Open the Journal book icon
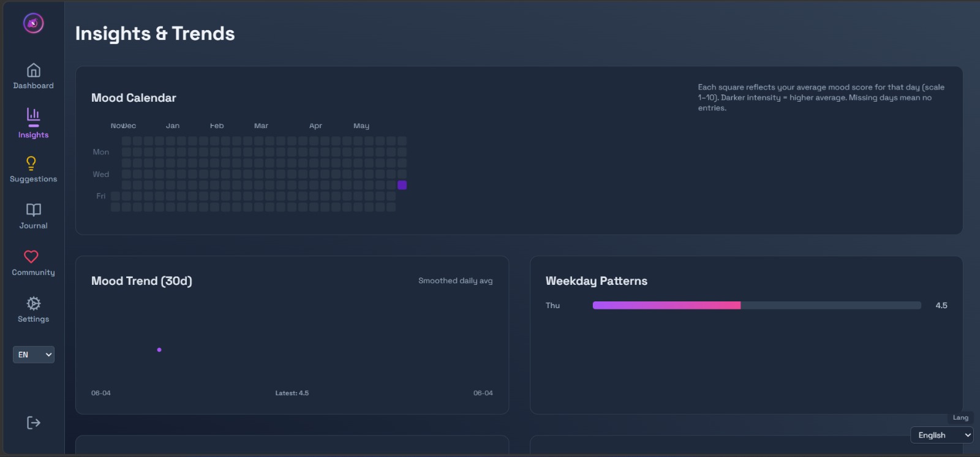980x457 pixels. point(34,210)
